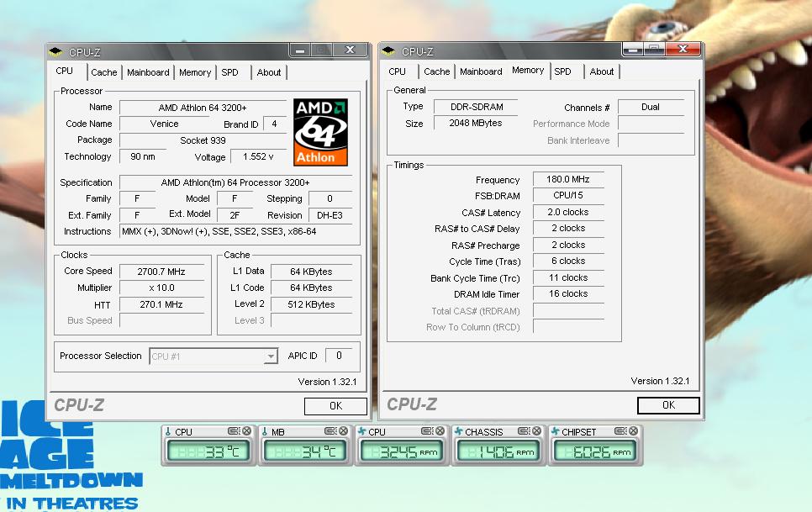Select Memory tab in right CPU-Z window

click(528, 70)
